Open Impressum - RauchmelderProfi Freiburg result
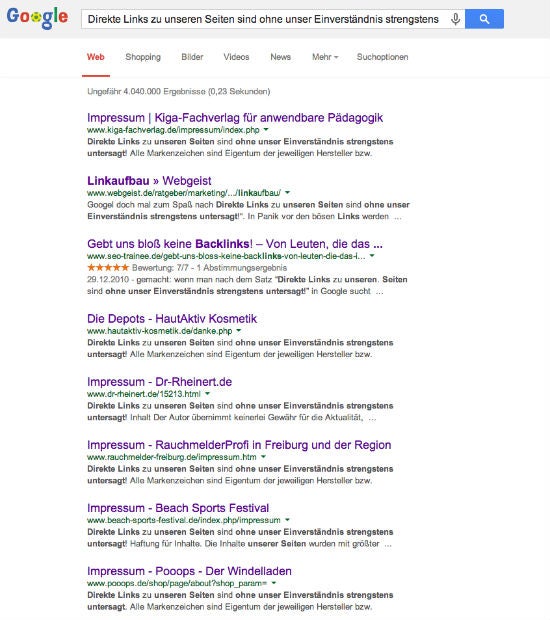Viewport: 550px width, 620px height. [239, 445]
